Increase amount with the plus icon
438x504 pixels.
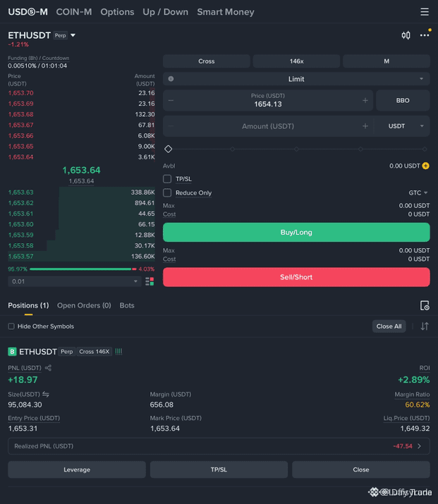point(365,126)
